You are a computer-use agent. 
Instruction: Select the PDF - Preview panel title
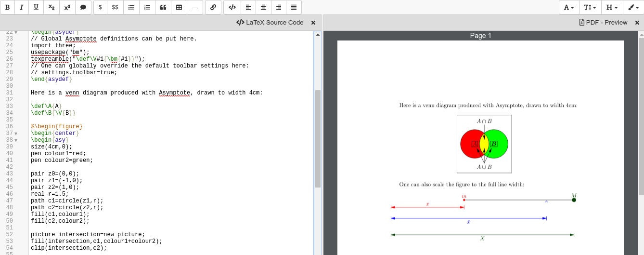(603, 23)
